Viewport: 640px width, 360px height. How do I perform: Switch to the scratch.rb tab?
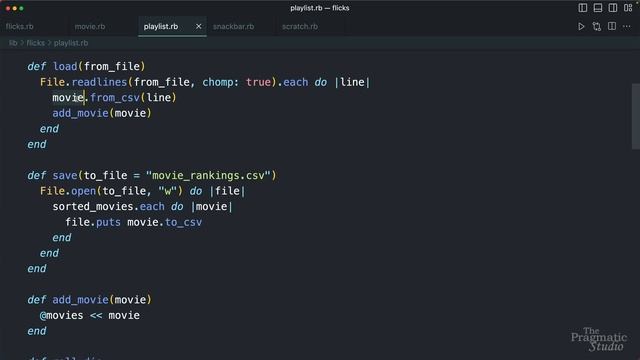pyautogui.click(x=300, y=27)
